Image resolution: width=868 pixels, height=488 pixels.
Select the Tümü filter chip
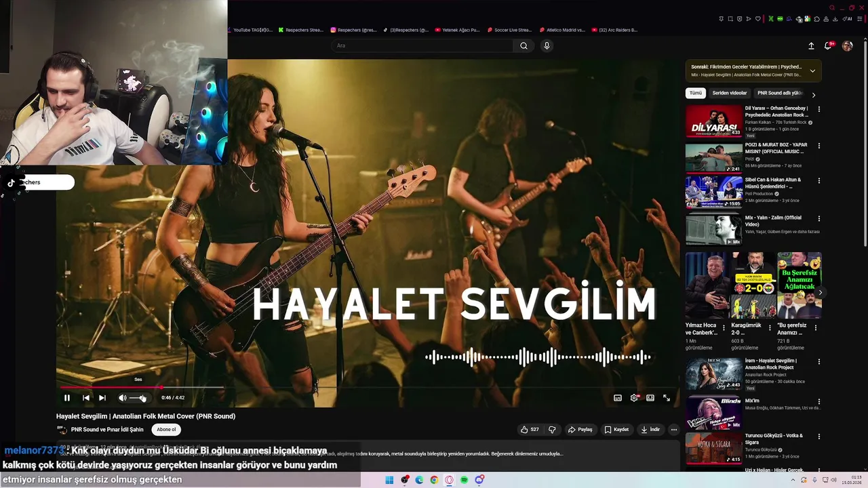(696, 93)
